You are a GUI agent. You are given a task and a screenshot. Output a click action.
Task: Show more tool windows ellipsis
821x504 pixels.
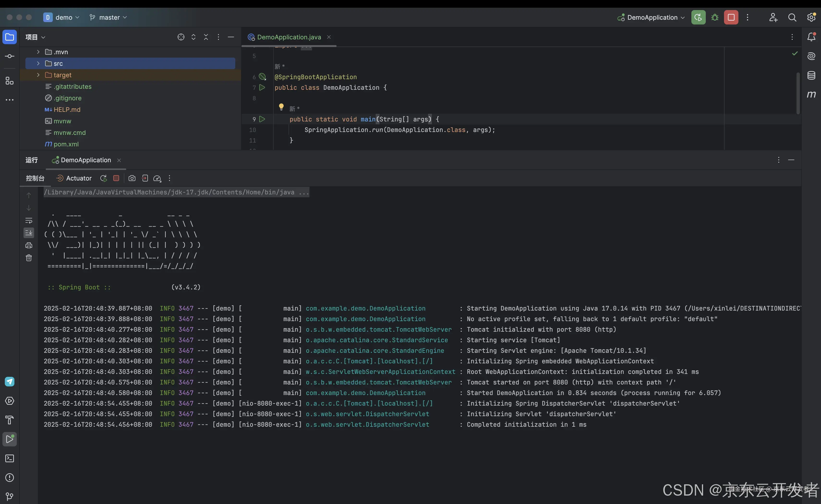(10, 100)
